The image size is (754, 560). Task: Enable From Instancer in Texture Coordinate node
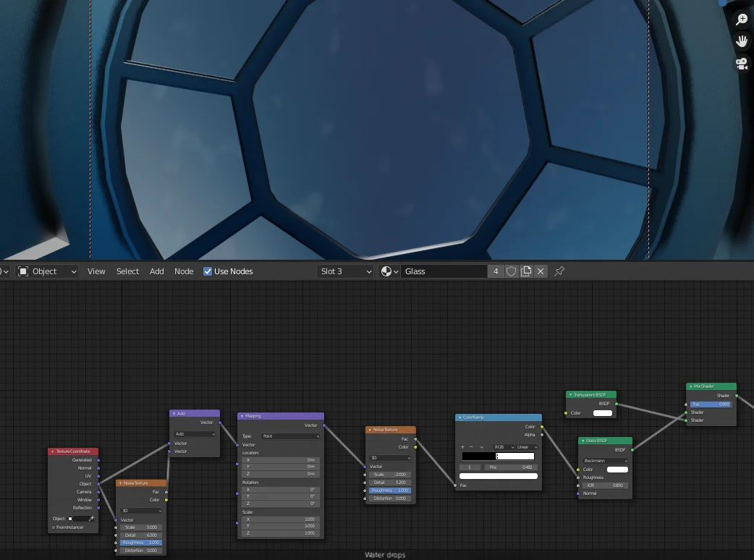54,527
